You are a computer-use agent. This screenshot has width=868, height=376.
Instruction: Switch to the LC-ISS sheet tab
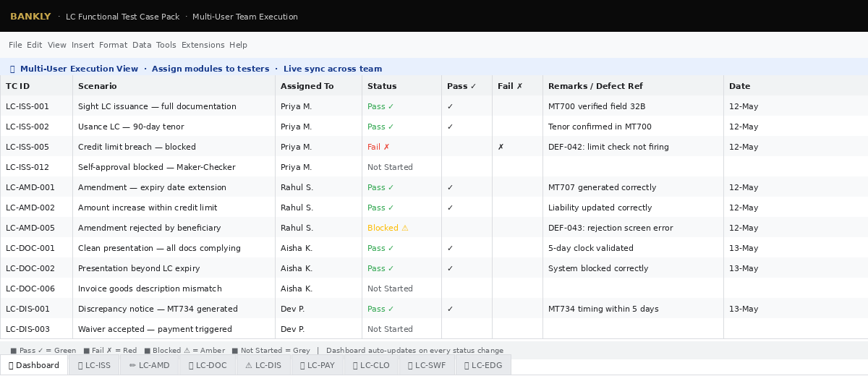click(x=94, y=365)
